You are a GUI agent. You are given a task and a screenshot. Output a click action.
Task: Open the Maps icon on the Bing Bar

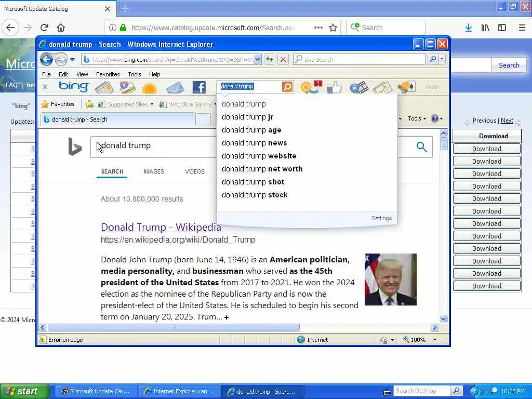pos(128,87)
